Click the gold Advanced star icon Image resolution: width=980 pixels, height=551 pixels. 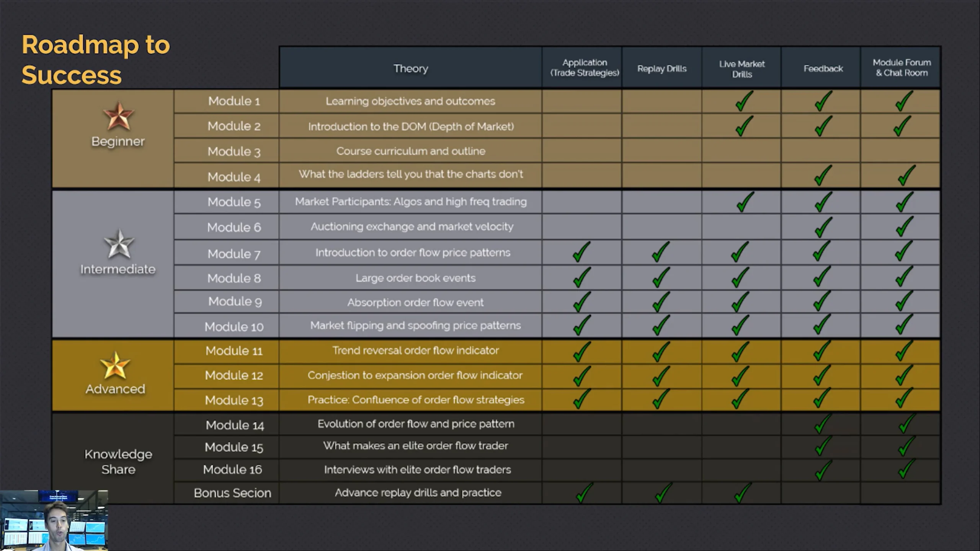click(x=115, y=365)
